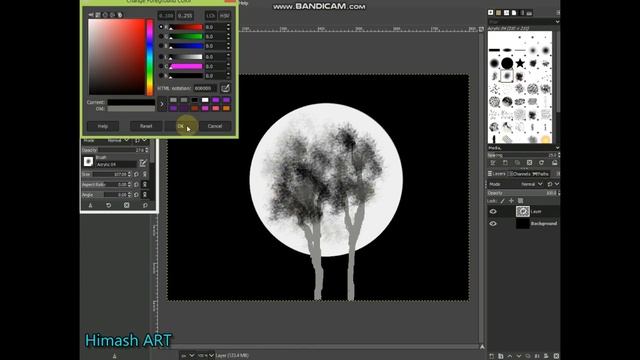This screenshot has width=640, height=360.
Task: Pick a color in the red gradient square
Action: pyautogui.click(x=117, y=57)
